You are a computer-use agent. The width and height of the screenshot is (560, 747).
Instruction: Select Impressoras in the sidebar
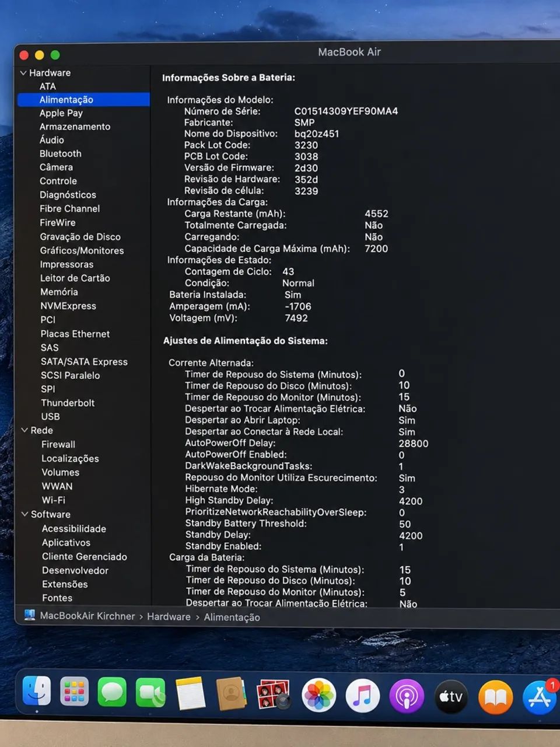(x=66, y=264)
